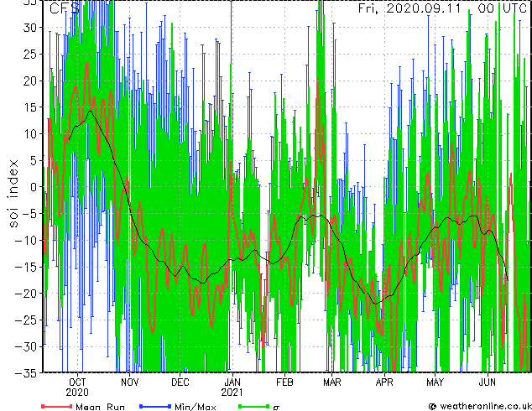Click the y-axis value -30
This screenshot has width=532, height=411.
27,346
